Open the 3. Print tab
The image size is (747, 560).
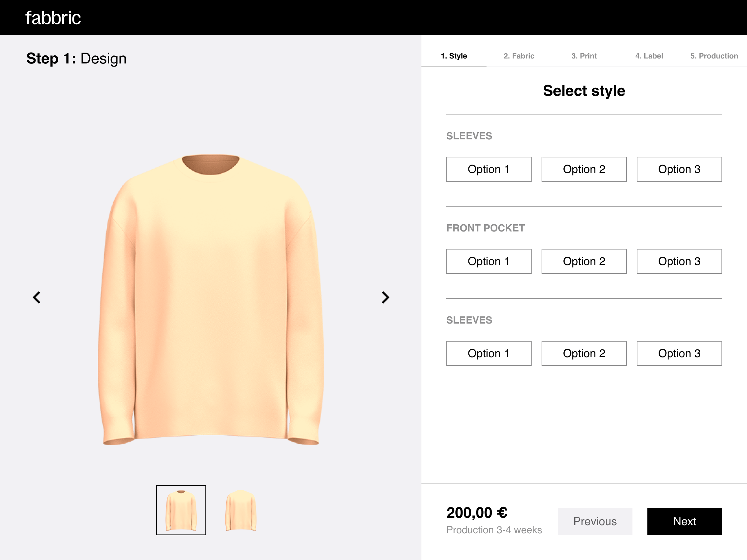coord(584,56)
